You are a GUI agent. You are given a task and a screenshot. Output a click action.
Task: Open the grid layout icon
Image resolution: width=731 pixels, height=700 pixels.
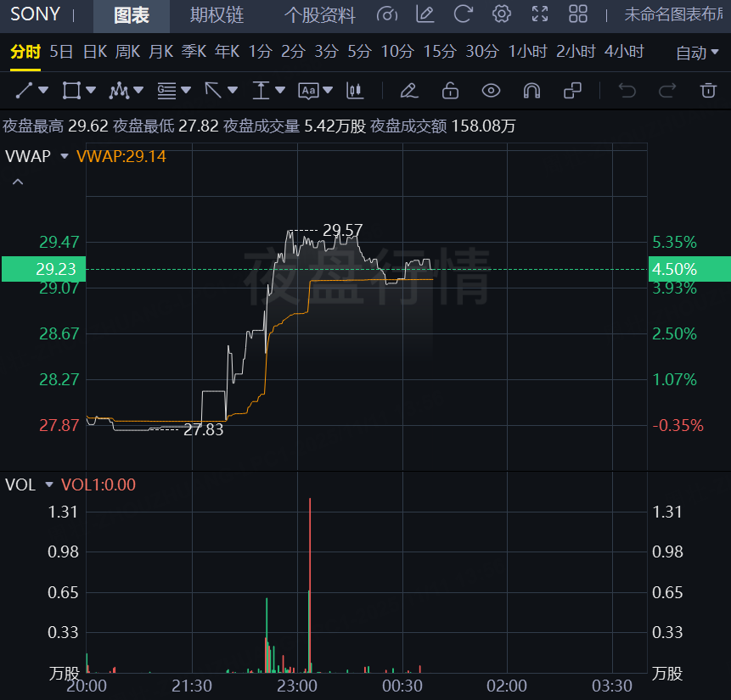(578, 14)
